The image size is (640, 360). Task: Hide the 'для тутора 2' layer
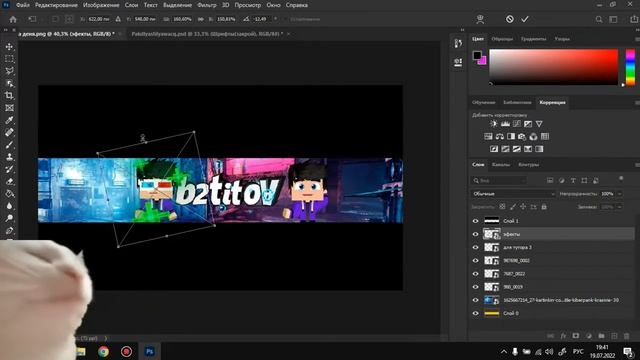click(476, 247)
